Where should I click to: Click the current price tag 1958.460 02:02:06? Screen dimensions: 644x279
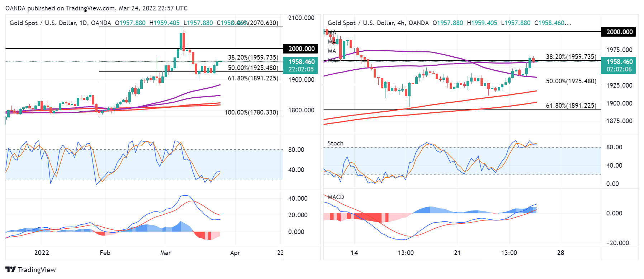click(x=619, y=65)
